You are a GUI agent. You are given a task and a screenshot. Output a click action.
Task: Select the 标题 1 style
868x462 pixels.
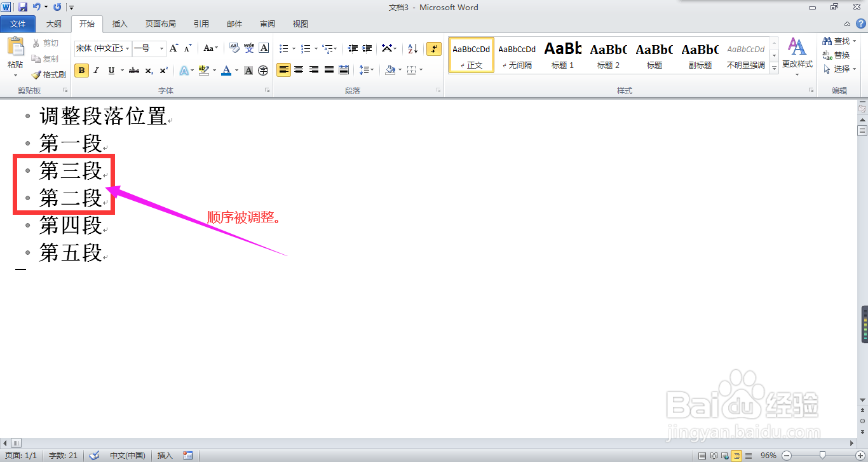tap(562, 55)
